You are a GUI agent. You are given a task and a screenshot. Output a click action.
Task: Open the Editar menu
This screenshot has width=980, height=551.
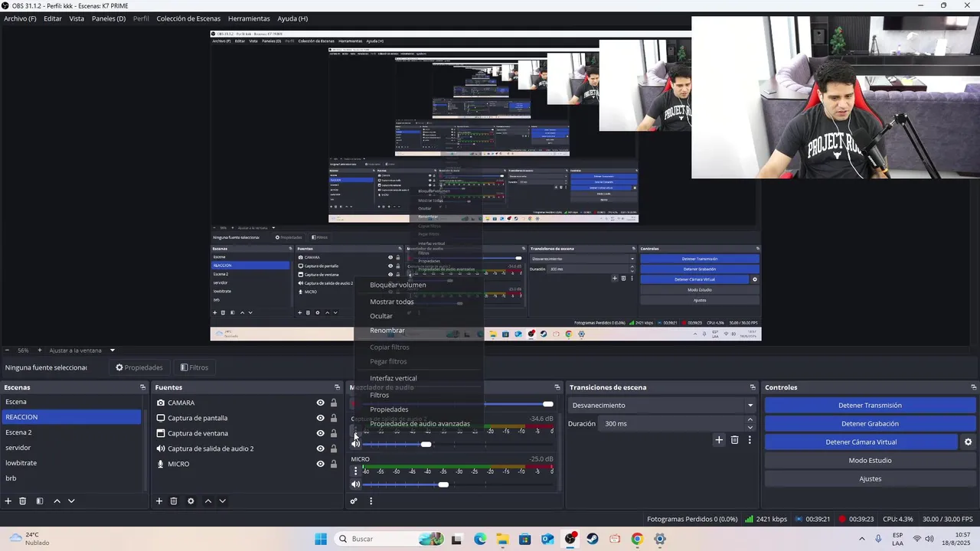(53, 18)
